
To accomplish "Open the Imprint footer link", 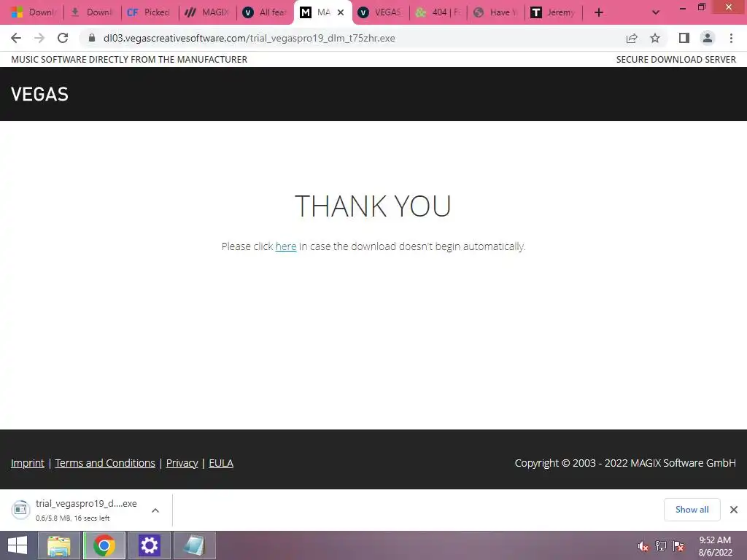I will (x=28, y=463).
